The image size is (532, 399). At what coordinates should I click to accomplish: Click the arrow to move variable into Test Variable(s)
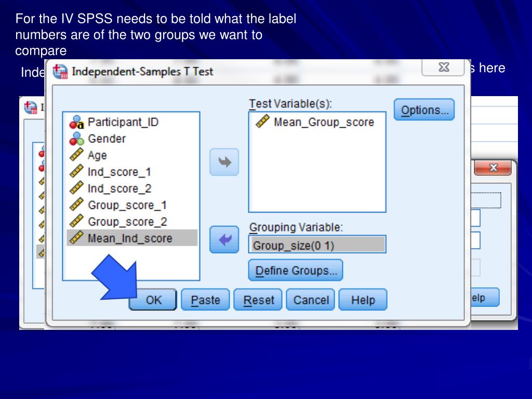point(224,162)
